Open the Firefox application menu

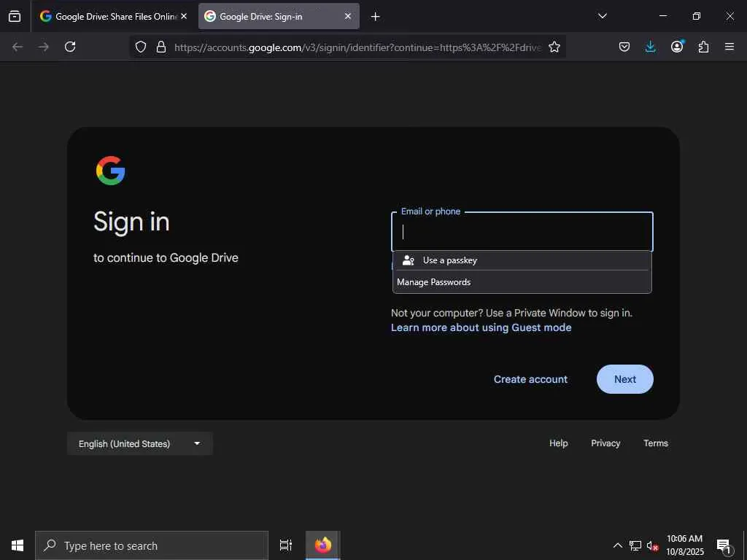[x=729, y=47]
